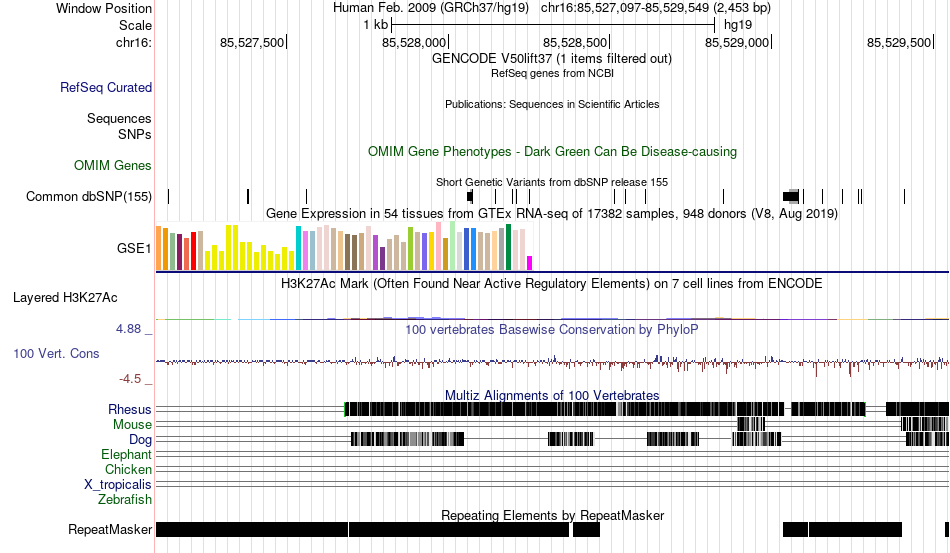950x553 pixels.
Task: Click the Human Feb. 2009 (GRCh37/hg19) text
Action: click(431, 8)
